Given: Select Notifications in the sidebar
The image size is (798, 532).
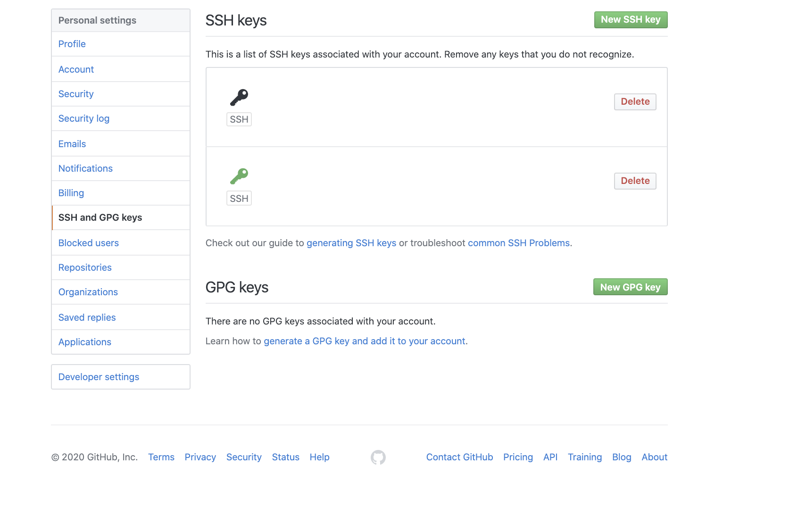Looking at the screenshot, I should click(85, 168).
